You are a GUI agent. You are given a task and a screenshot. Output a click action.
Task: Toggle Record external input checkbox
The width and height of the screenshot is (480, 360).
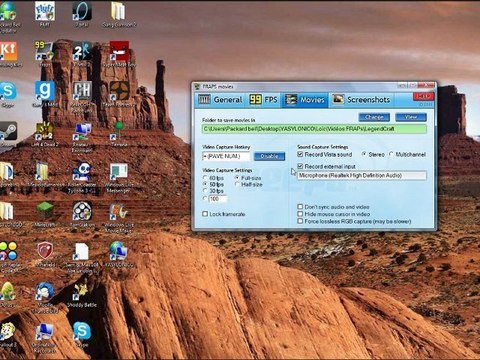tap(300, 166)
